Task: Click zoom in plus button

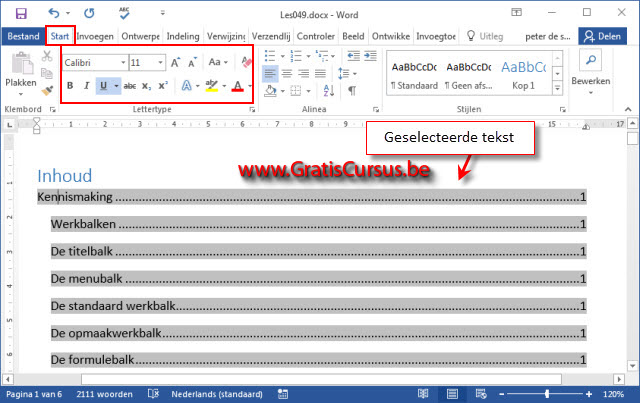Action: 589,394
